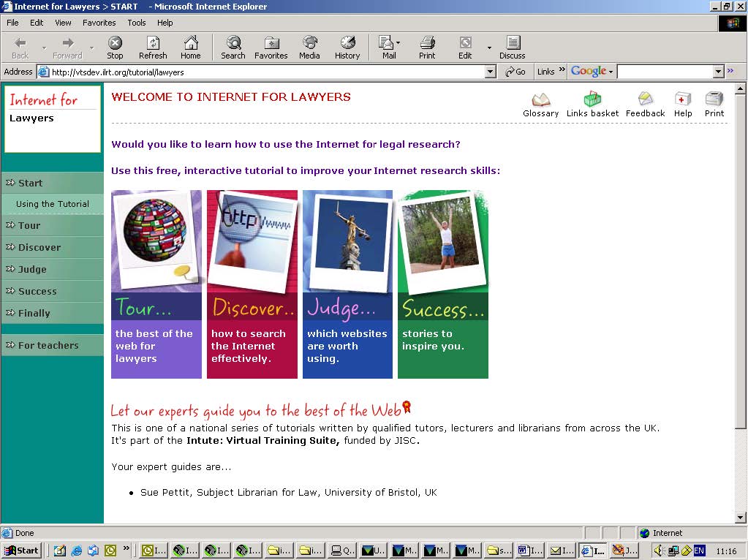Open the Favorites menu
Screen dimensions: 748x560
point(99,23)
